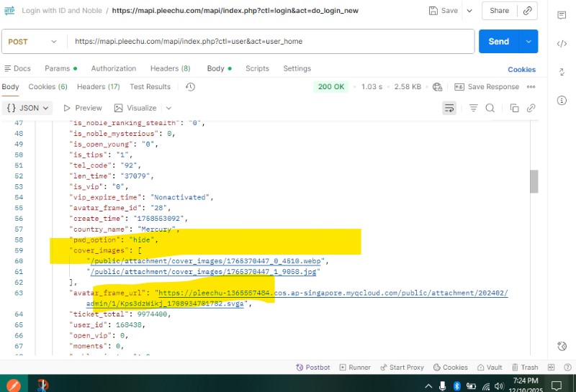Screen dimensions: 576x392
Task: Toggle word wrap in response viewer
Action: tap(449, 108)
